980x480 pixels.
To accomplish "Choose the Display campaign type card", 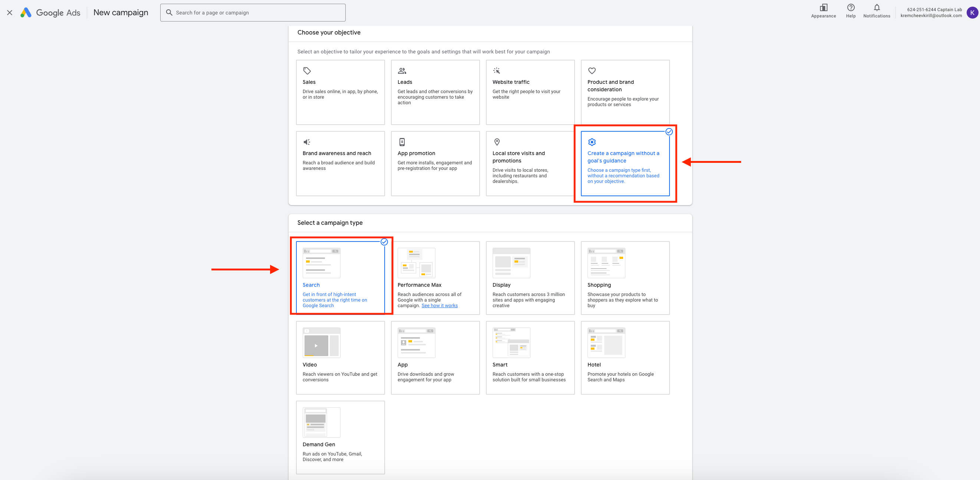I will 530,278.
